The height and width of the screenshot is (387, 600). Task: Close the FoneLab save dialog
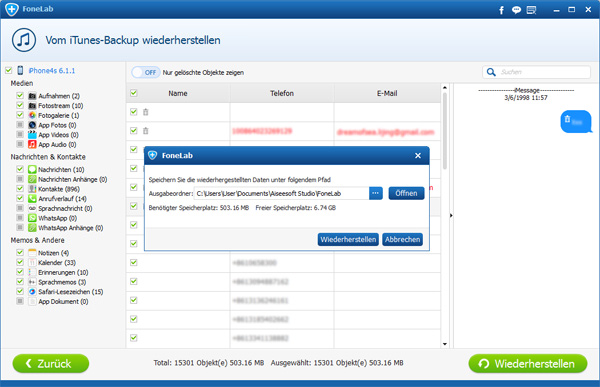pos(418,155)
